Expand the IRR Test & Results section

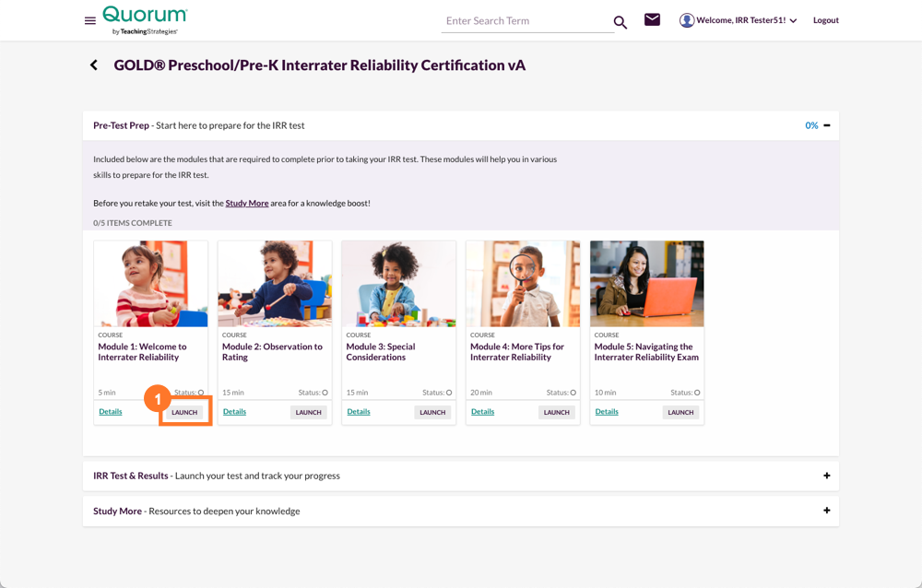tap(826, 475)
